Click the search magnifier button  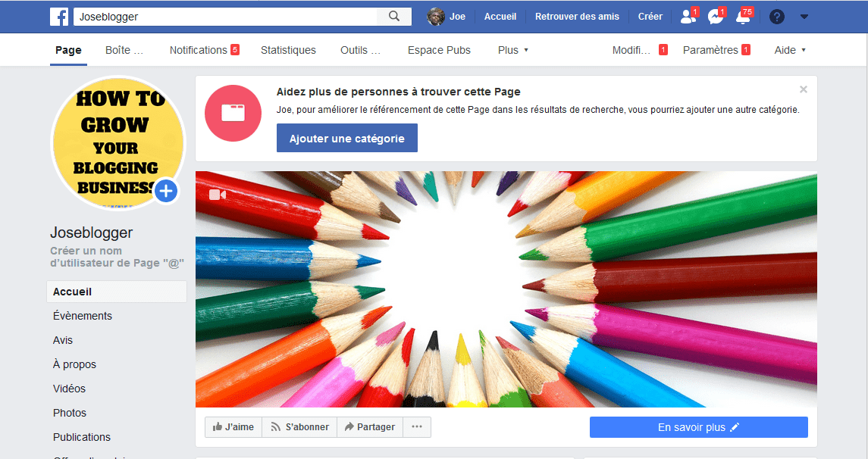click(394, 17)
